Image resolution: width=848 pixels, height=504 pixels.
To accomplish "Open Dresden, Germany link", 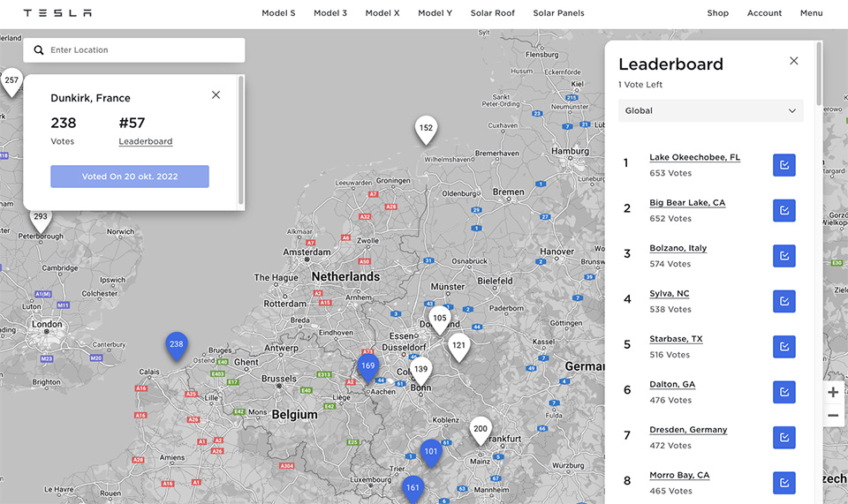I will pos(688,430).
